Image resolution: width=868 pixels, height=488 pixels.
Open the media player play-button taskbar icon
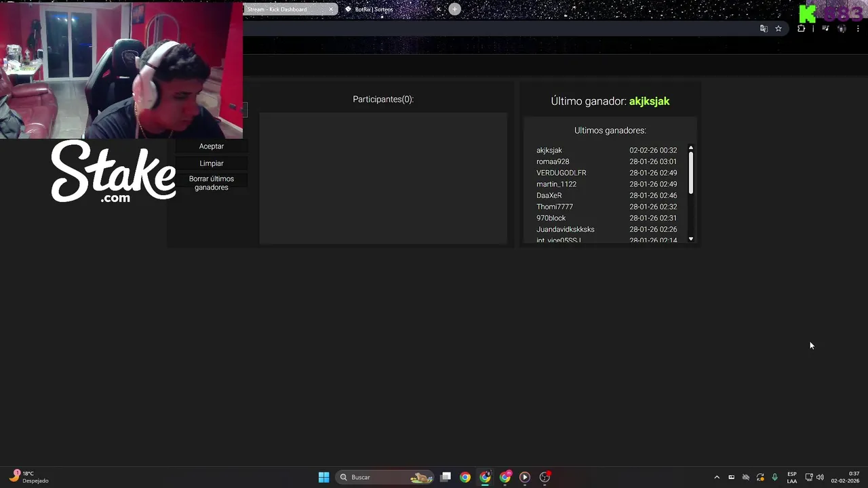[524, 477]
